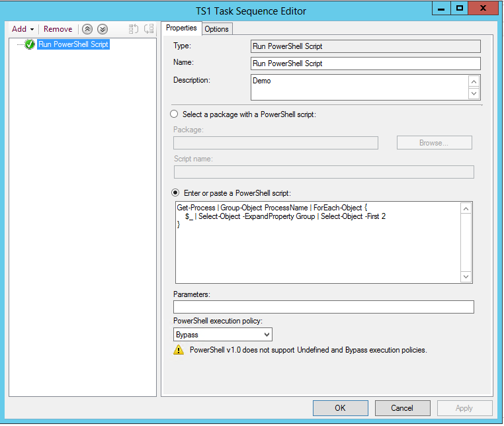Click into the Parameters input field
The height and width of the screenshot is (426, 504).
323,307
